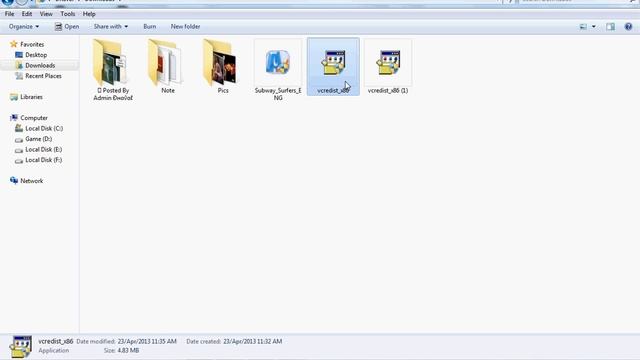Click the 'vcredist_x86 (1)' file name label

click(x=388, y=91)
